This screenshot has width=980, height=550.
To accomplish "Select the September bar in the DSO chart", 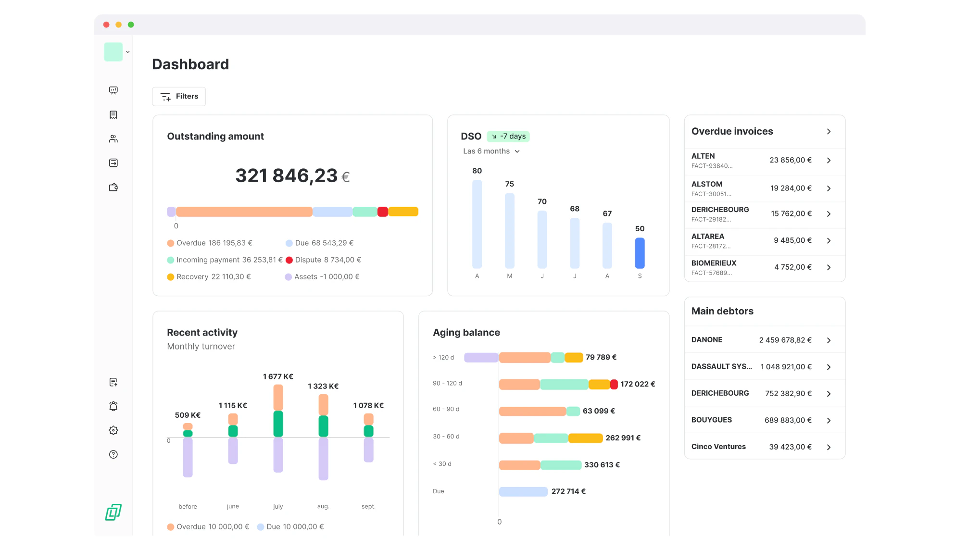I will (640, 252).
